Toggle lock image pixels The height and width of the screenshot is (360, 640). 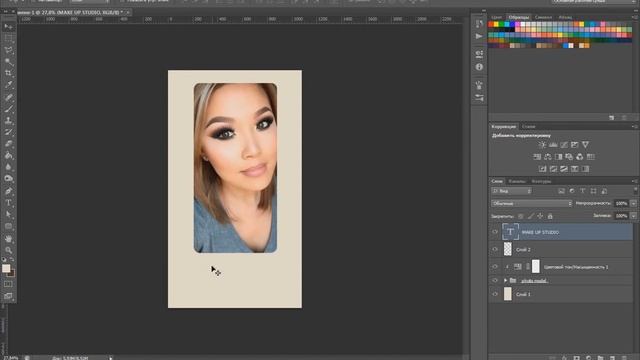(x=530, y=216)
